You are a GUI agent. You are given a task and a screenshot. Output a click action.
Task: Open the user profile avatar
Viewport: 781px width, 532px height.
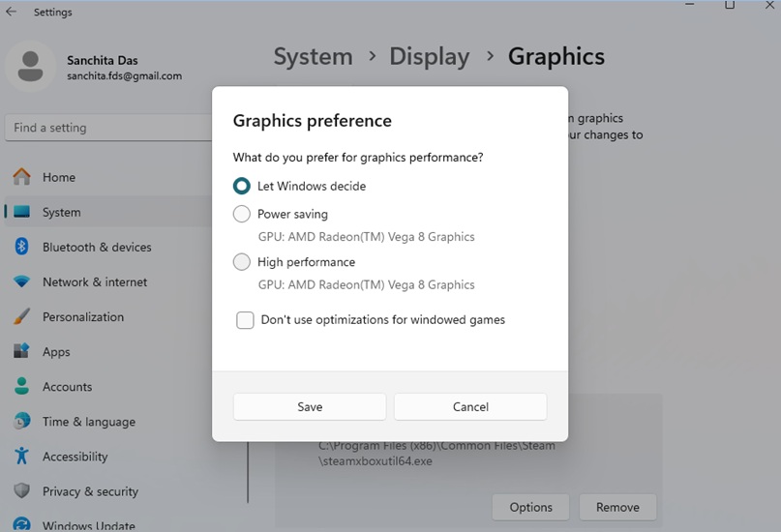pyautogui.click(x=30, y=66)
